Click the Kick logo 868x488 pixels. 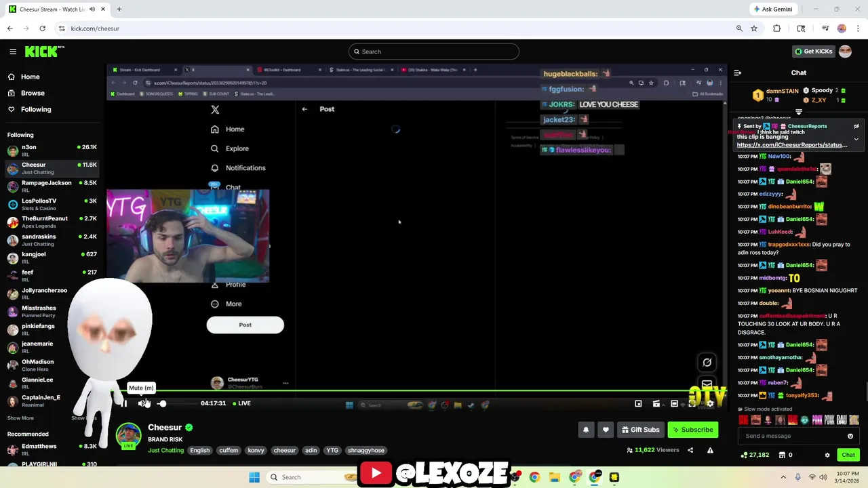[x=44, y=52]
